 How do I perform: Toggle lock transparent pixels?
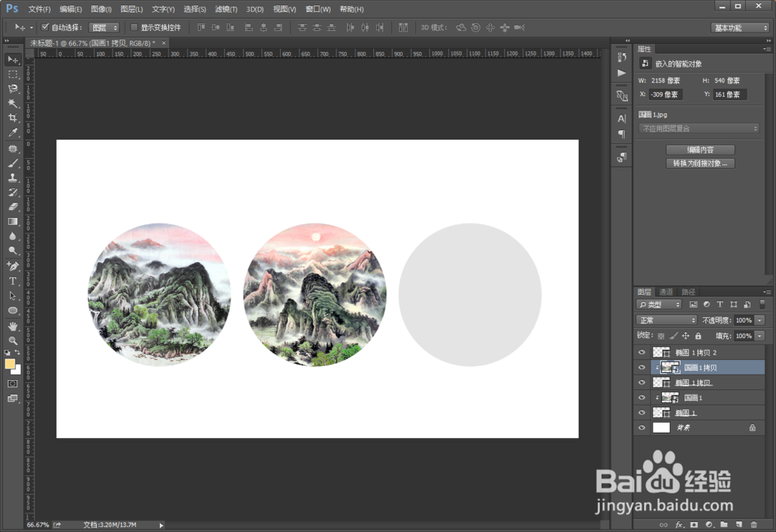coord(661,336)
